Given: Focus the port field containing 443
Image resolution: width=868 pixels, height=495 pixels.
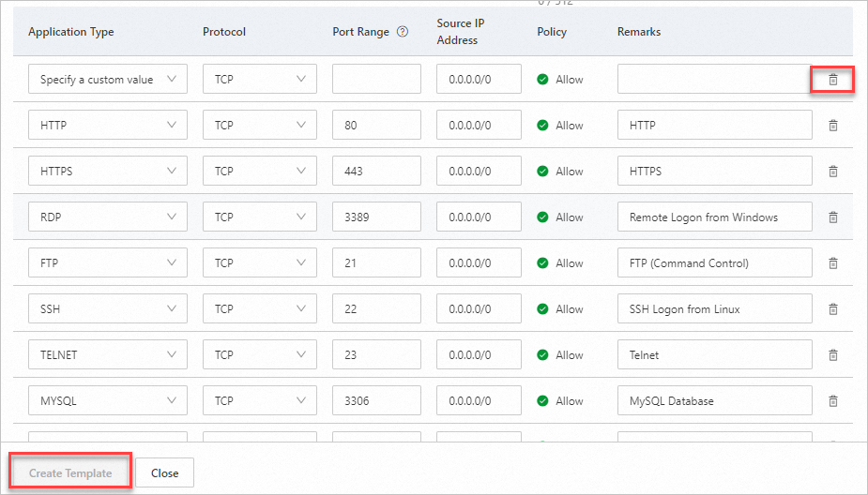Looking at the screenshot, I should click(376, 172).
